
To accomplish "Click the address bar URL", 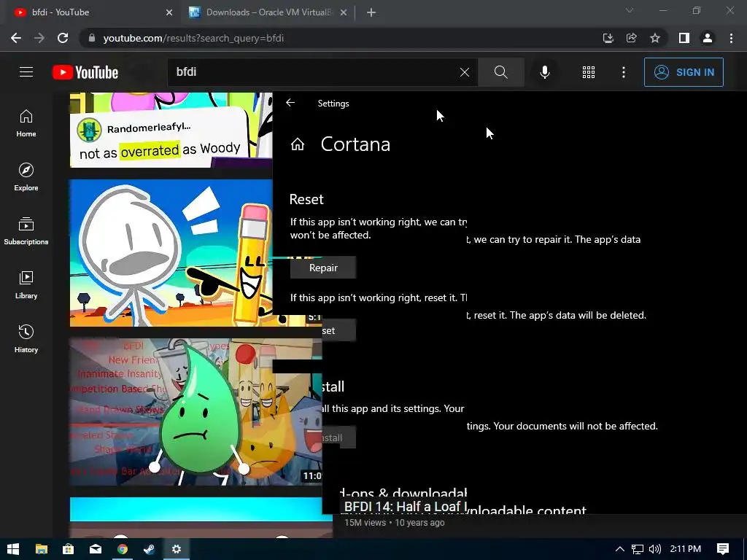I will 193,38.
